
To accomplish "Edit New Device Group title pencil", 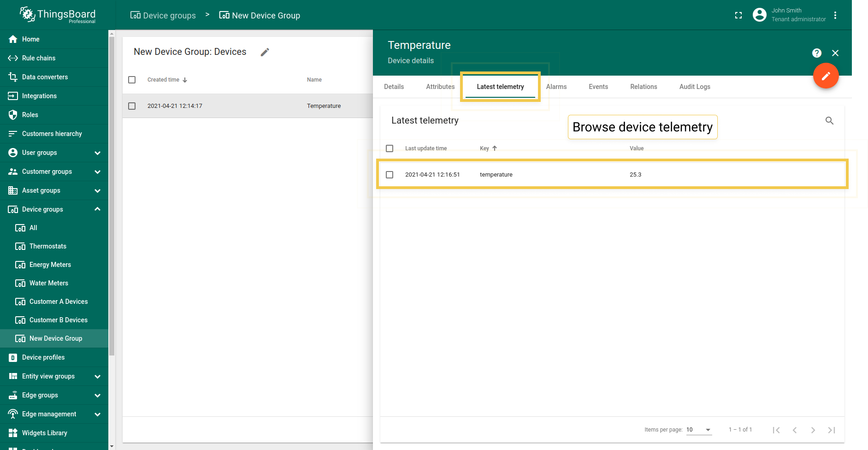I will click(265, 52).
